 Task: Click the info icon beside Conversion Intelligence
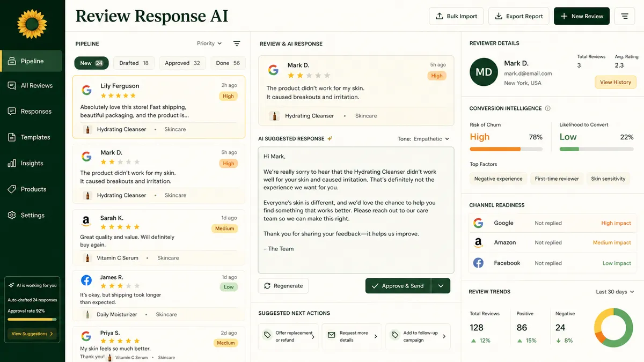(547, 108)
